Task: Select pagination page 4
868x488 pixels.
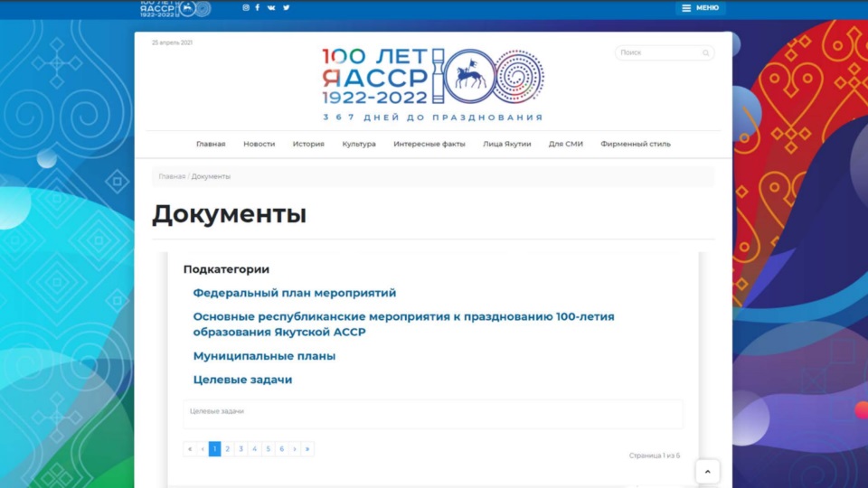Action: [255, 449]
